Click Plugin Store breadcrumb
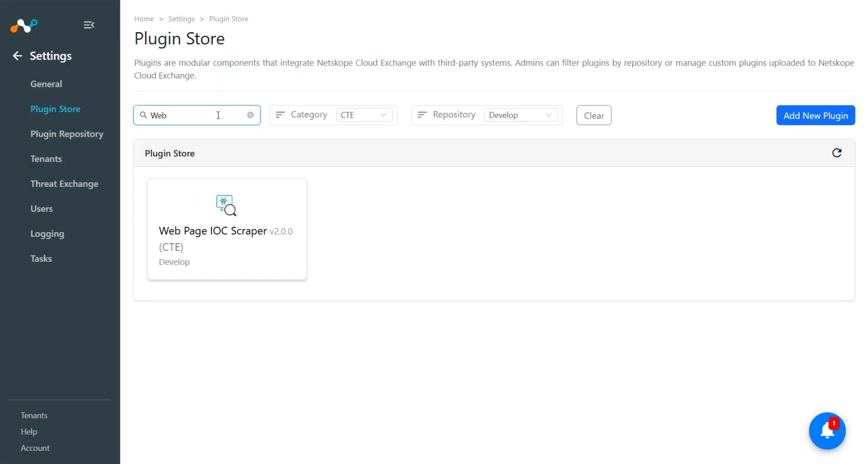868x464 pixels. 228,19
